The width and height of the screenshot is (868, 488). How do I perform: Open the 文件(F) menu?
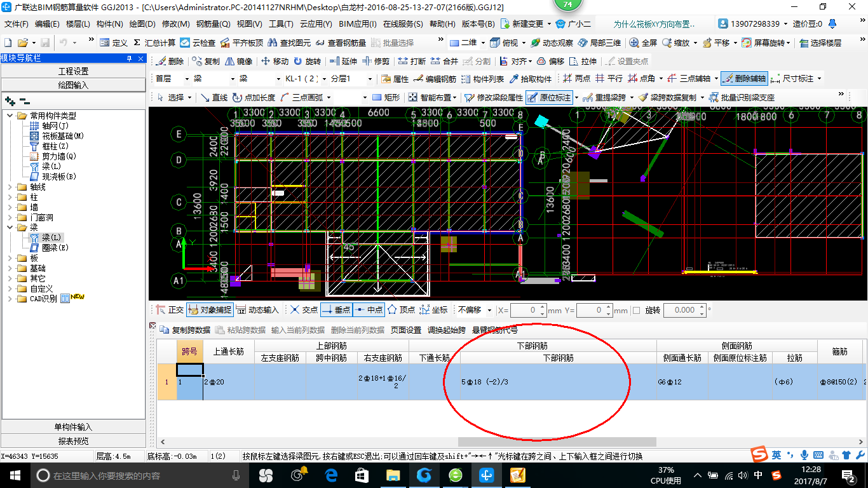16,24
